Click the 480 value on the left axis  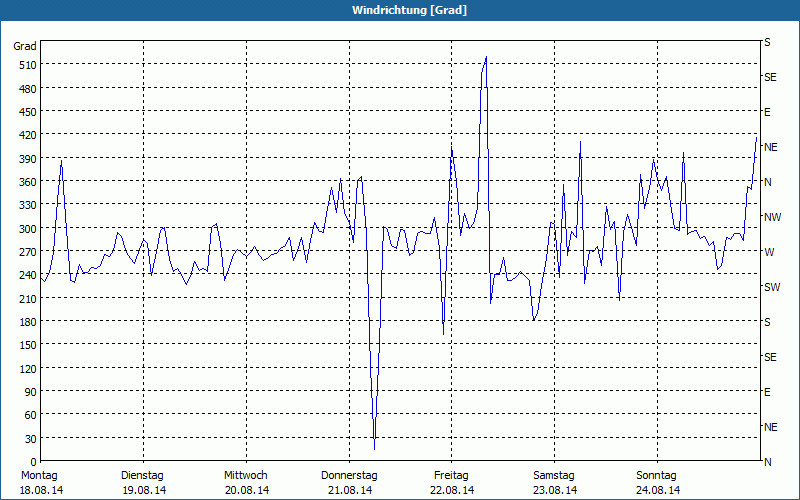tap(28, 89)
